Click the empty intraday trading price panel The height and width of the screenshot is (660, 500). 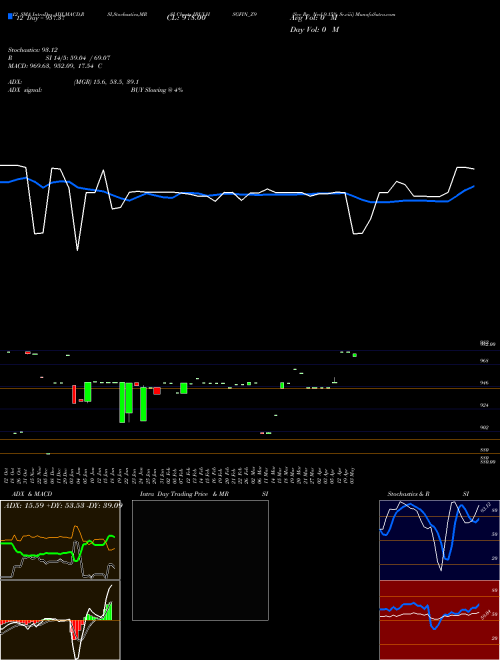click(x=200, y=560)
